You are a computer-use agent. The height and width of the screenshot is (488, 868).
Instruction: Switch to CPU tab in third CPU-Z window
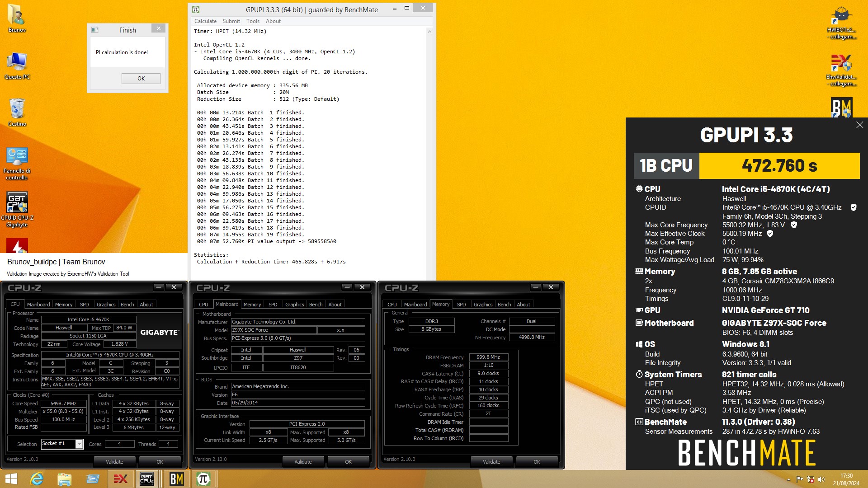click(392, 305)
